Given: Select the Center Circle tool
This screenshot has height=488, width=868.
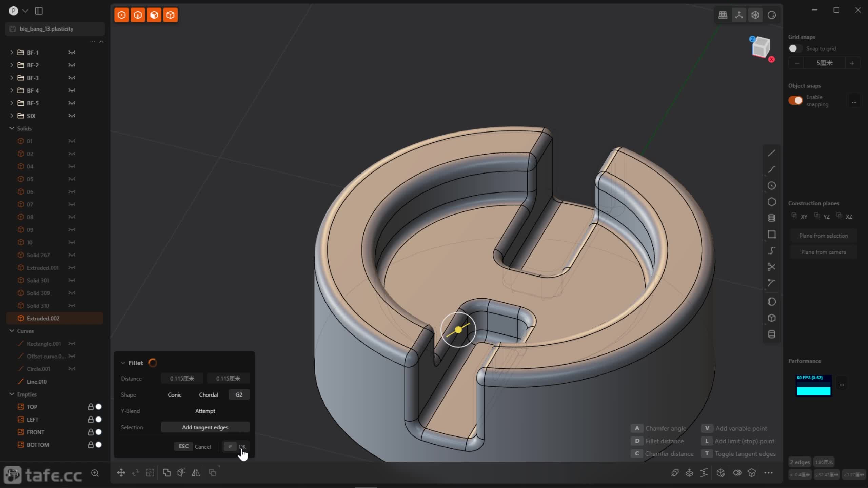Looking at the screenshot, I should (x=771, y=186).
